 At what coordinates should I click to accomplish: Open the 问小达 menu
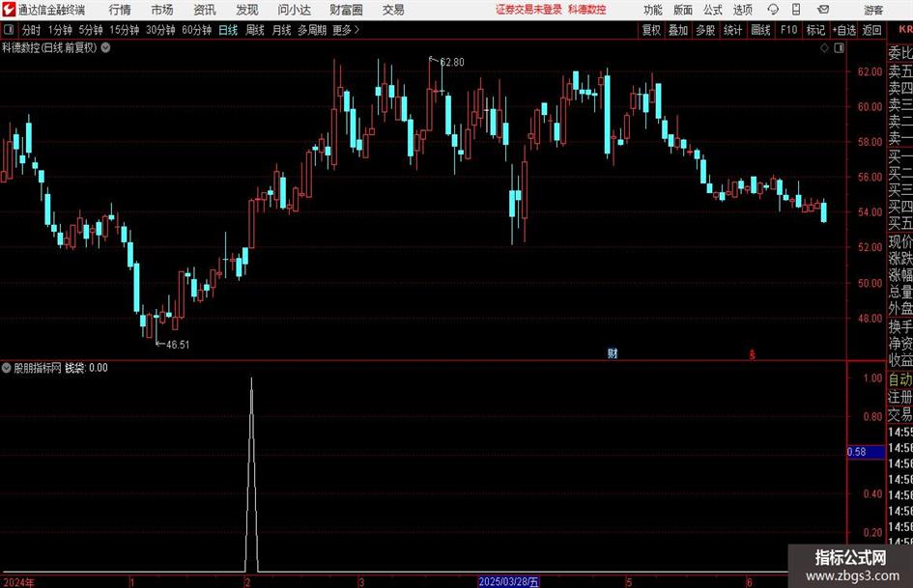[x=294, y=10]
